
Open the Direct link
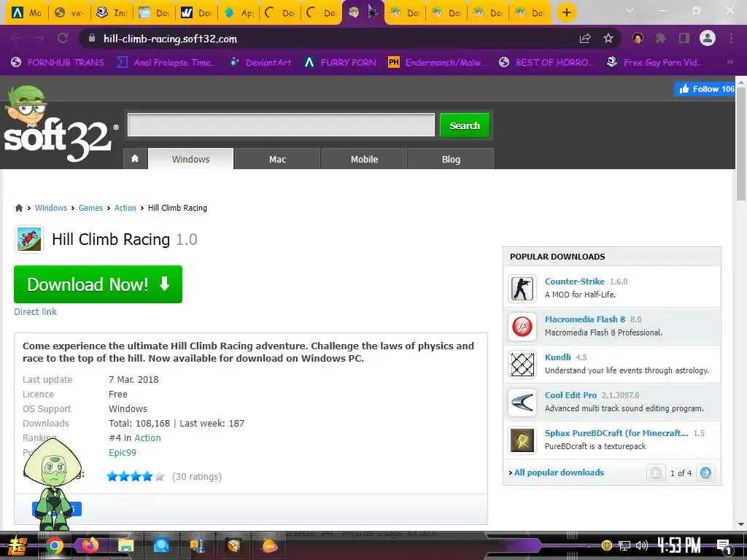(35, 311)
